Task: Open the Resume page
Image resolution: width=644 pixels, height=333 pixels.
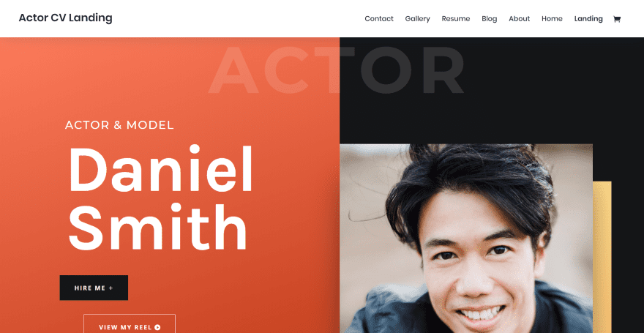Action: (x=456, y=19)
